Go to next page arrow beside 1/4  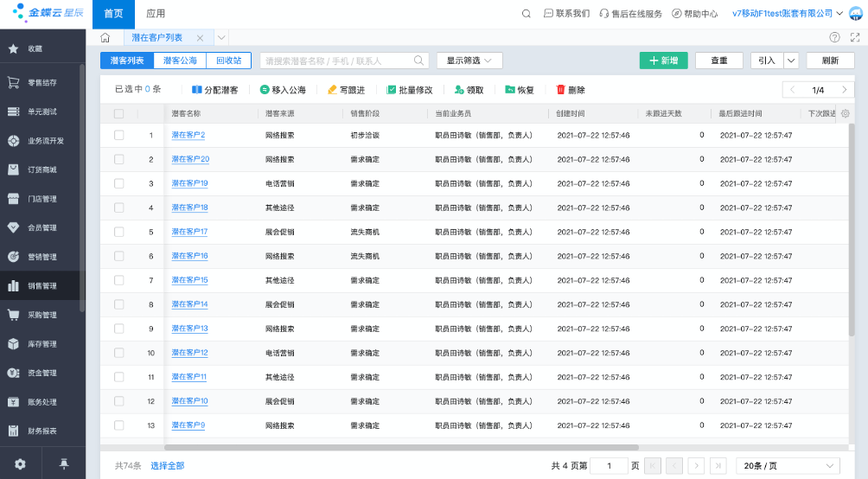pos(844,90)
